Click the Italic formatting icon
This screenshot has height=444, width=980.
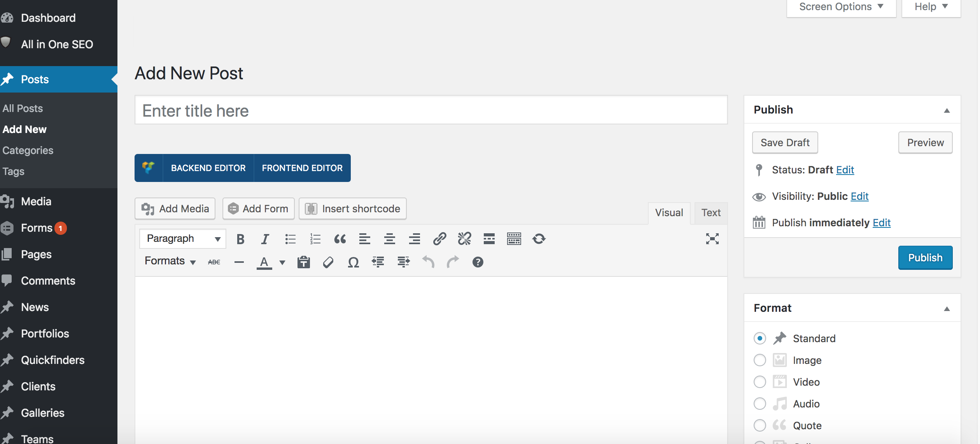point(264,238)
